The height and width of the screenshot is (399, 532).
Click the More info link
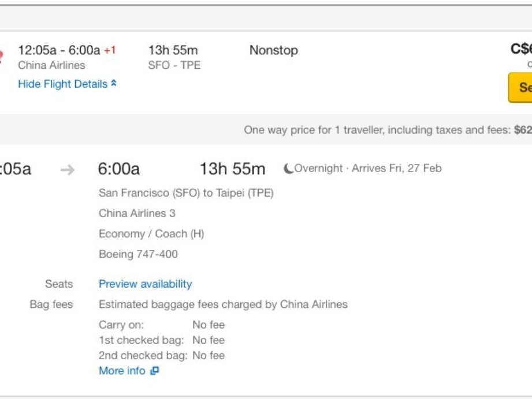coord(122,371)
